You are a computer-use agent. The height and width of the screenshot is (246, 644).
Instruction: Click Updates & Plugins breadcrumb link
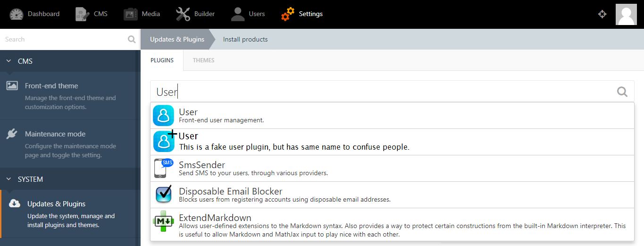click(177, 39)
